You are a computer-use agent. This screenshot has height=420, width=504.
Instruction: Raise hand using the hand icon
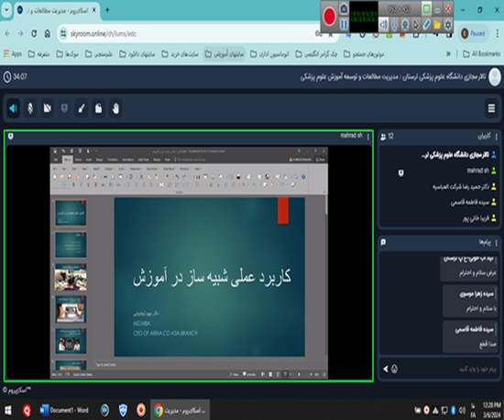(x=115, y=108)
